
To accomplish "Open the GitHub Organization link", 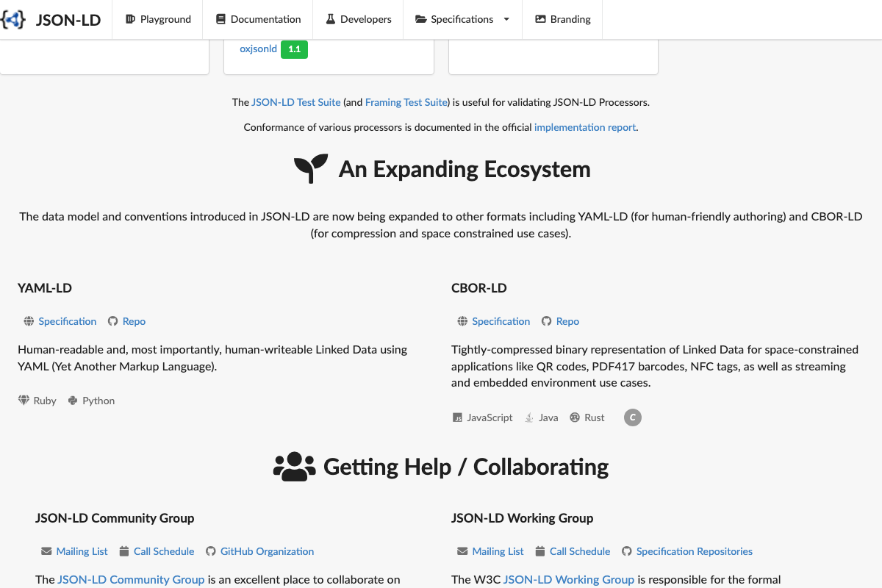I will (268, 551).
